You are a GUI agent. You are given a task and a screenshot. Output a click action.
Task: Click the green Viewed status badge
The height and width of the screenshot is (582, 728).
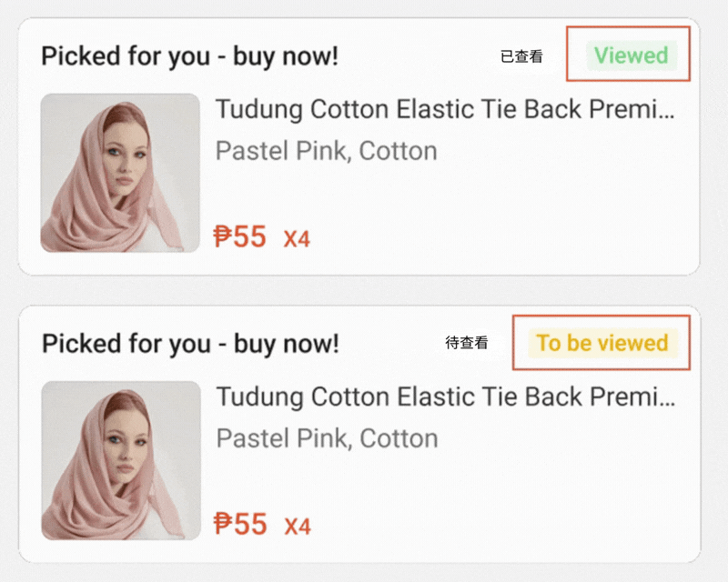coord(631,55)
